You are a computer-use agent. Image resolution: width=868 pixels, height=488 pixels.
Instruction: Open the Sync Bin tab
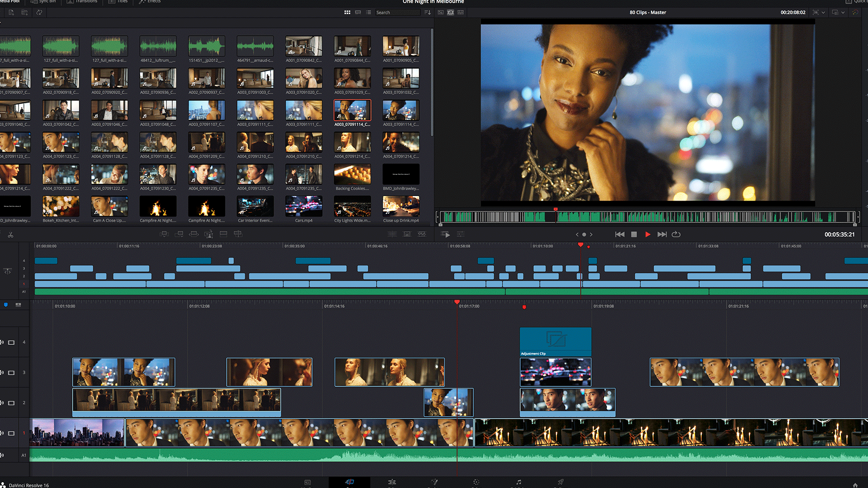click(x=43, y=2)
